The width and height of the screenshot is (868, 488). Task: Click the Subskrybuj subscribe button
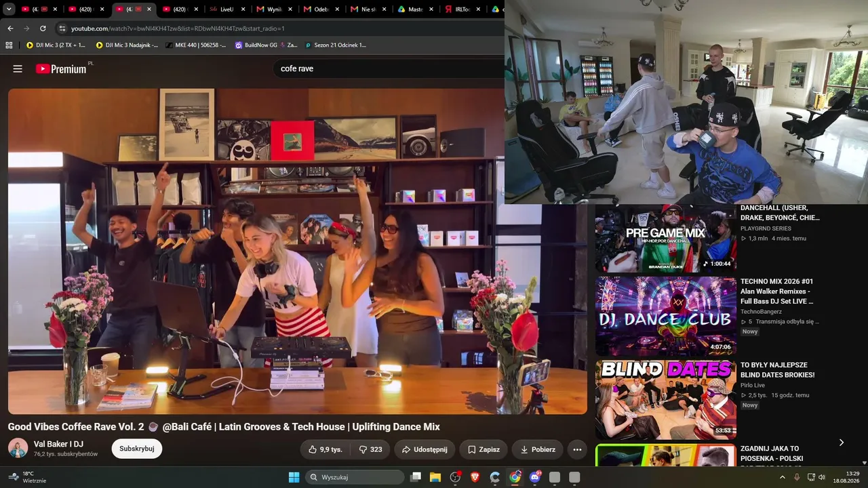click(x=137, y=449)
